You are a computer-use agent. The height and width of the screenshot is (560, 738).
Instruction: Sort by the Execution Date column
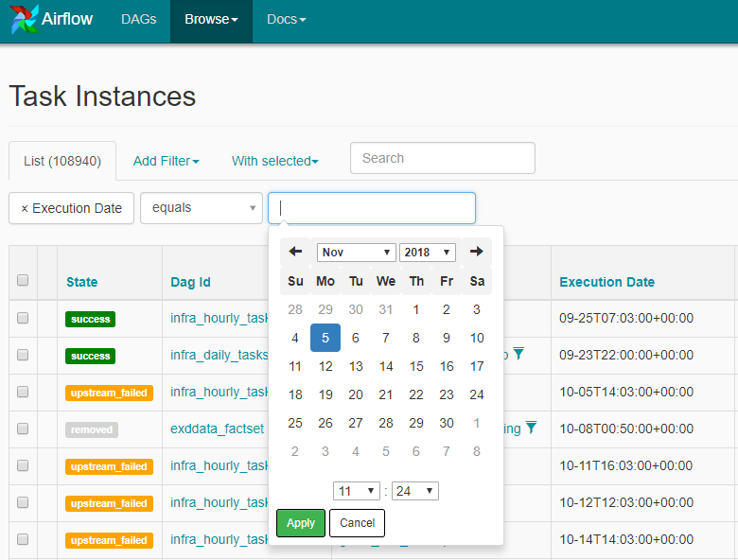point(606,282)
